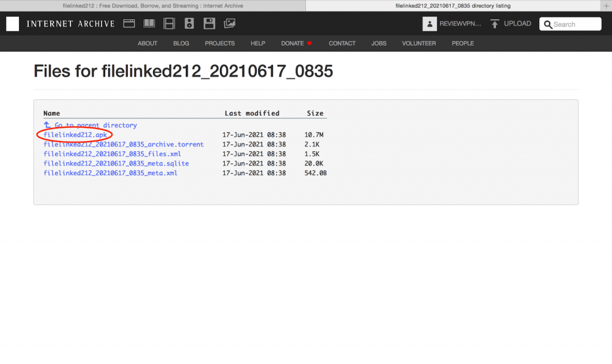
Task: Open the _meta.sqlite file link
Action: [116, 163]
